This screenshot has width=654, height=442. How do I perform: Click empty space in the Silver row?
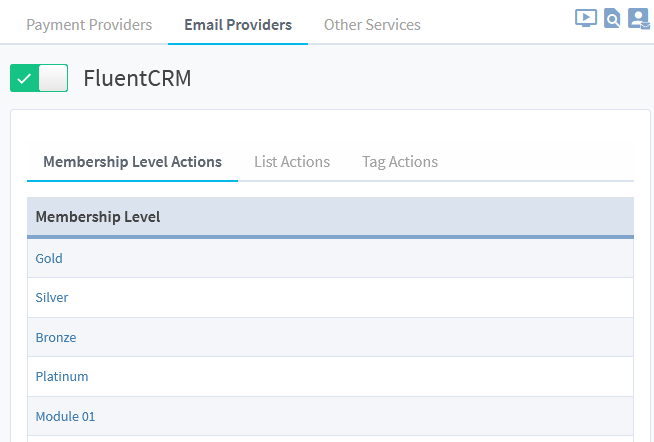(x=350, y=297)
